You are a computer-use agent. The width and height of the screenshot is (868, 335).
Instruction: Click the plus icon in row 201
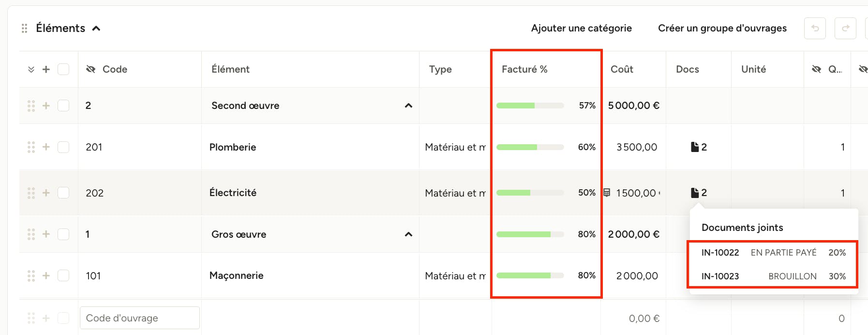pos(46,147)
